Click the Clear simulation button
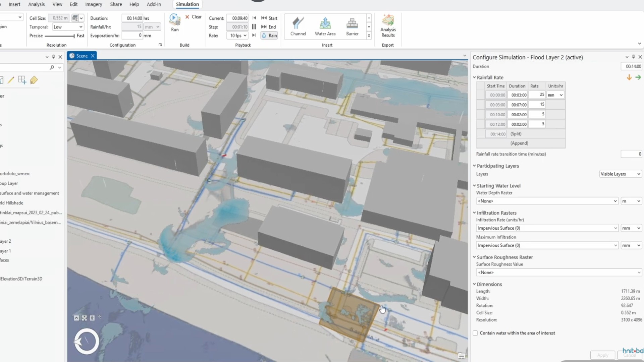 click(x=194, y=17)
